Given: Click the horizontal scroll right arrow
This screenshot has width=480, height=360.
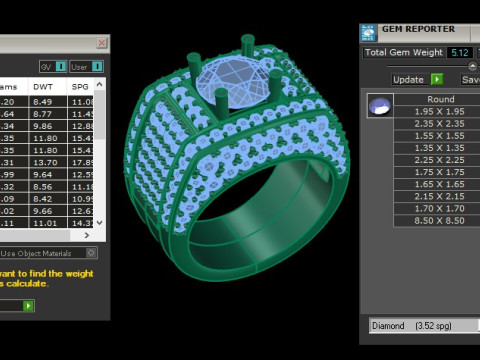Looking at the screenshot, I should 87,235.
